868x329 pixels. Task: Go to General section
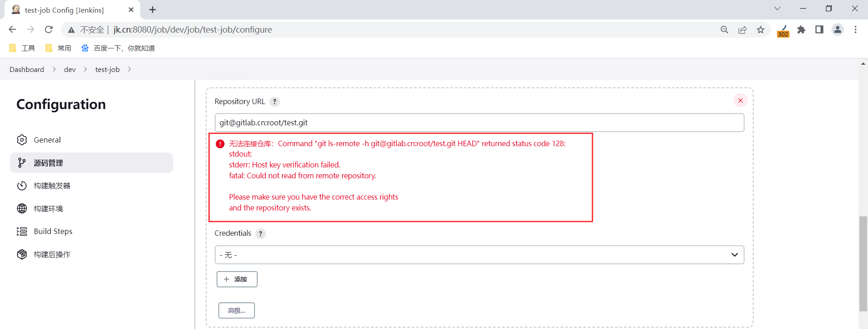[x=91, y=140]
